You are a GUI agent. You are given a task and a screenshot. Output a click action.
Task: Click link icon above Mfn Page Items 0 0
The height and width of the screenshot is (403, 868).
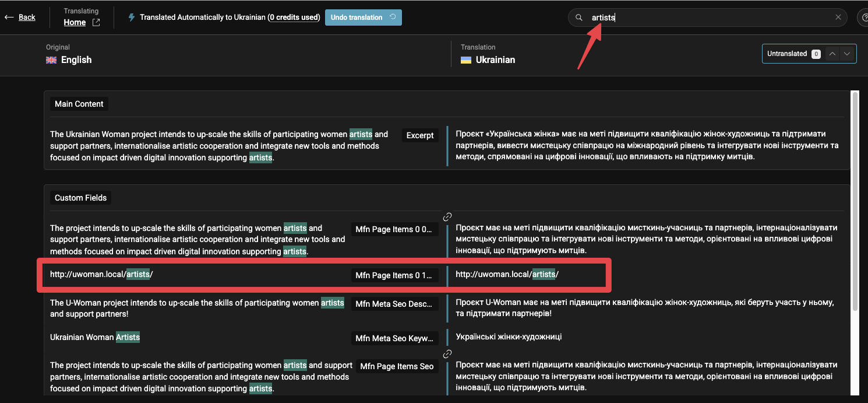point(447,217)
